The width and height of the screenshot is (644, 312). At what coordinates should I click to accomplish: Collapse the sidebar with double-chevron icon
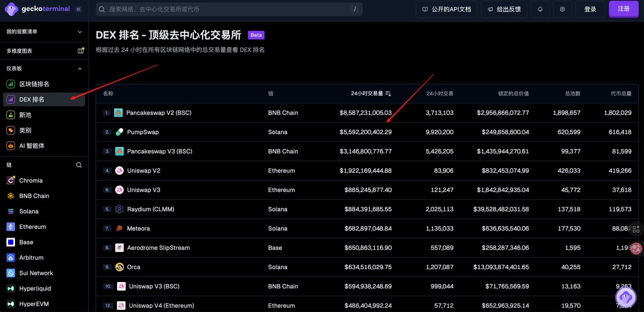pyautogui.click(x=79, y=9)
